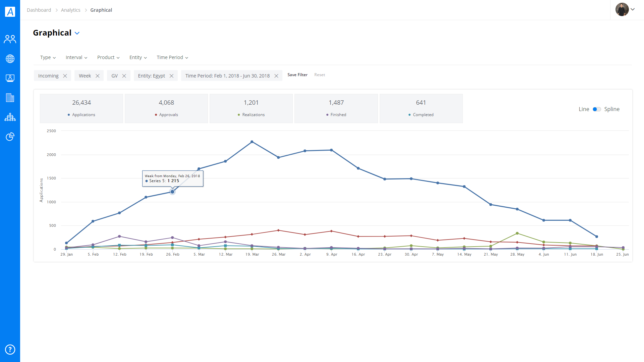Open the people icon in sidebar

click(10, 39)
